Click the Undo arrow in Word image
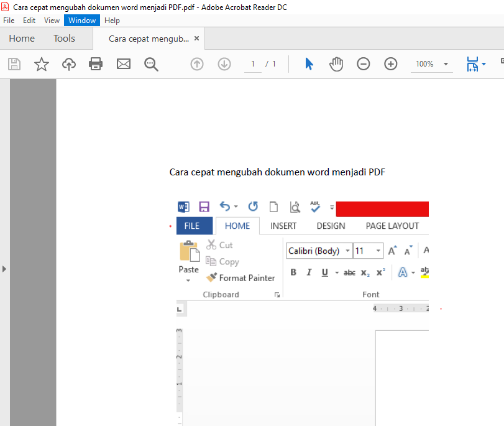 (225, 206)
